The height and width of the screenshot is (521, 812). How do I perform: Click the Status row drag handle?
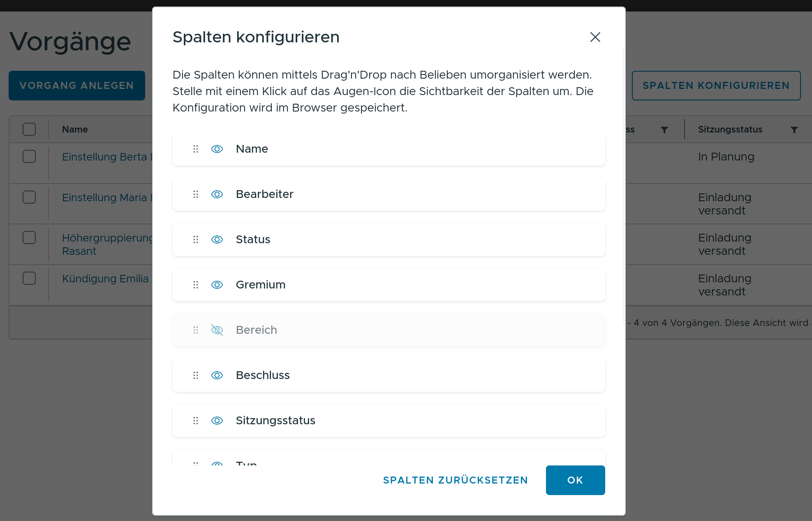coord(196,240)
